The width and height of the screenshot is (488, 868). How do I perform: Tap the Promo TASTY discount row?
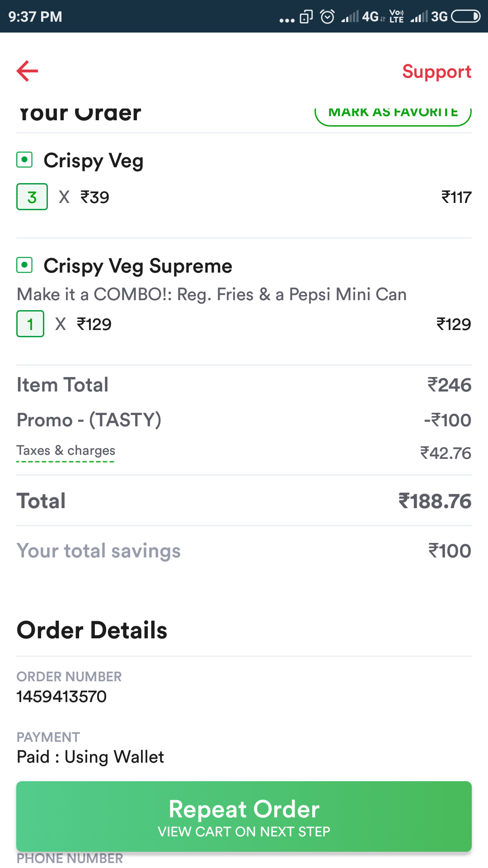click(x=89, y=420)
